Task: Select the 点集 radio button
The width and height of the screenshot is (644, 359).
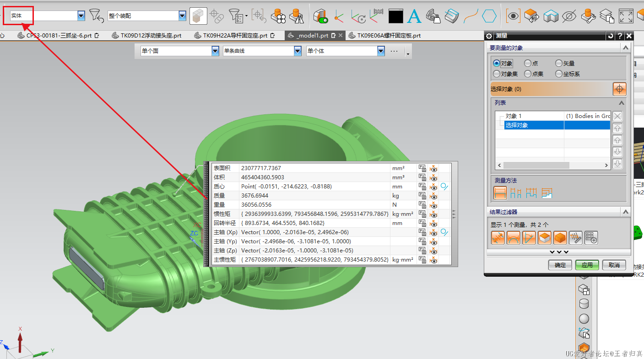Action: coord(528,74)
